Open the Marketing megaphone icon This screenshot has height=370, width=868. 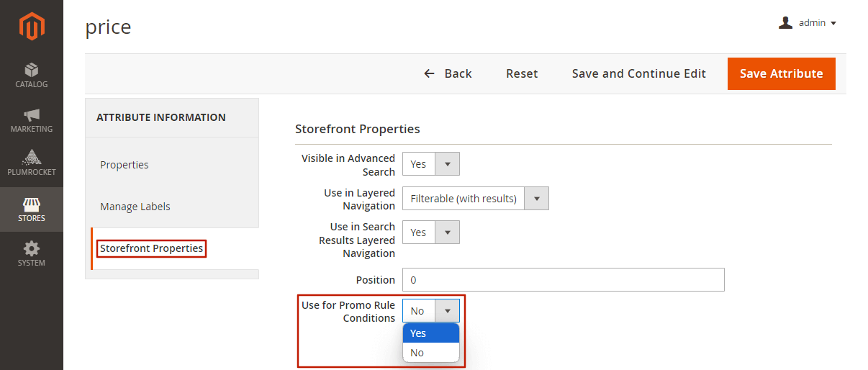point(32,114)
